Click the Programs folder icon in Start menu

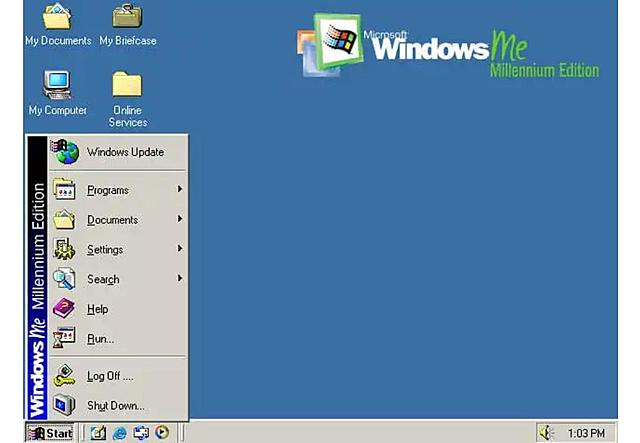64,189
